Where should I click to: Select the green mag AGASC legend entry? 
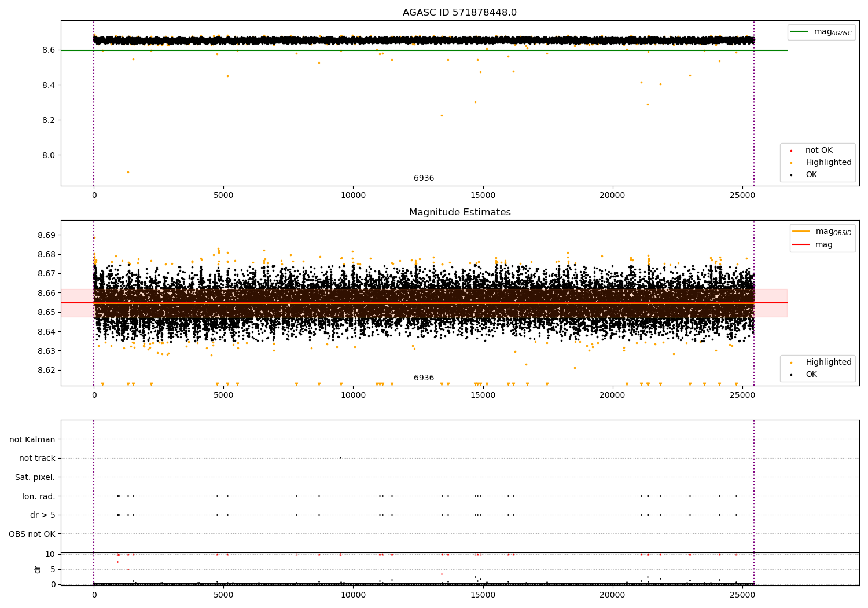[x=821, y=32]
